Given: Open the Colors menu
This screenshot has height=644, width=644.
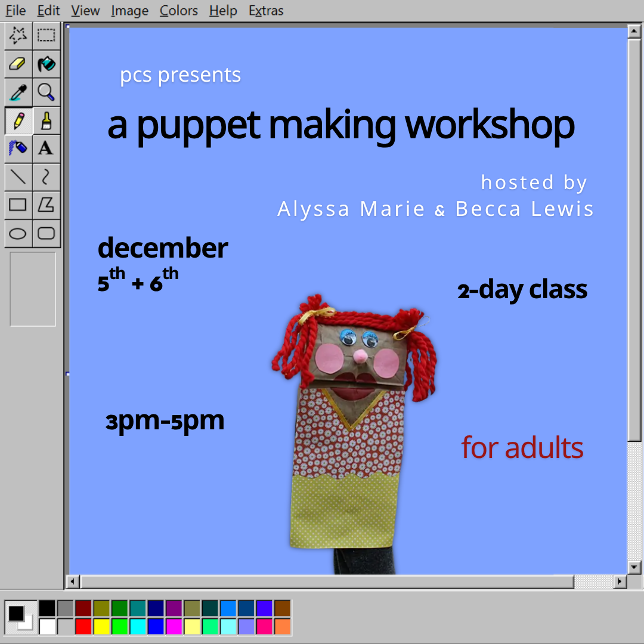Looking at the screenshot, I should [179, 10].
